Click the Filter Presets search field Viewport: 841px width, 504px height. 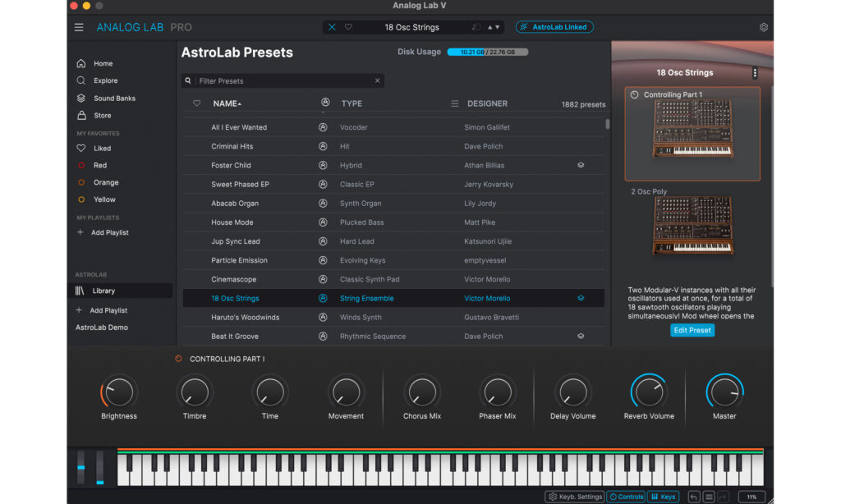pyautogui.click(x=283, y=81)
